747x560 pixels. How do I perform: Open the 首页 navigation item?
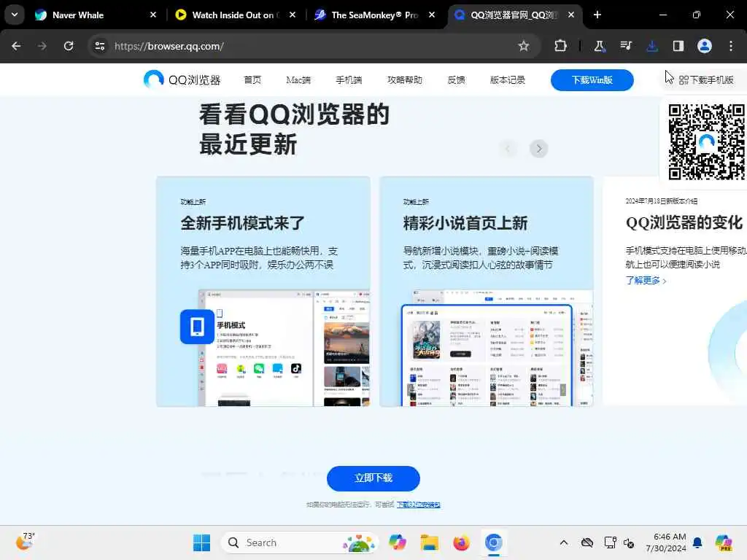coord(252,80)
